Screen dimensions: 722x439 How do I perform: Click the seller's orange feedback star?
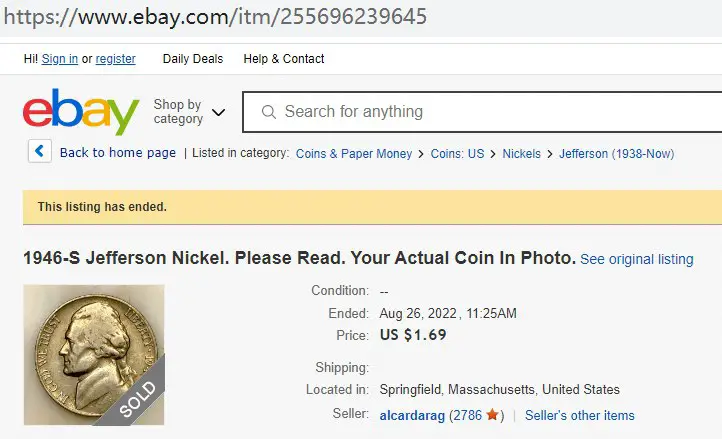click(492, 415)
